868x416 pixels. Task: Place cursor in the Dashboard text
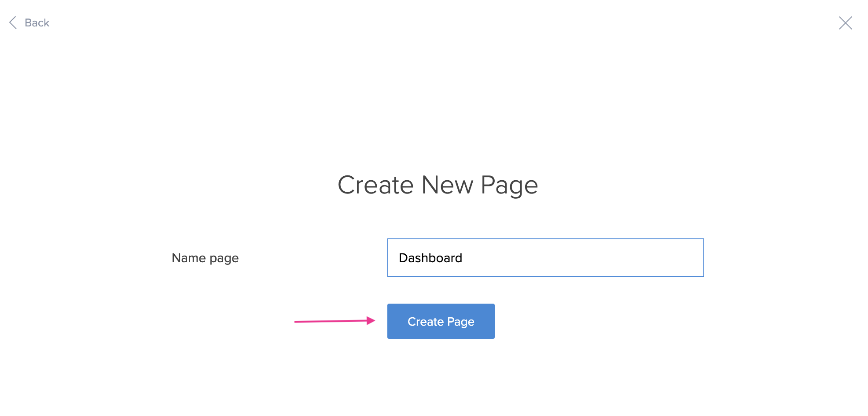(430, 258)
